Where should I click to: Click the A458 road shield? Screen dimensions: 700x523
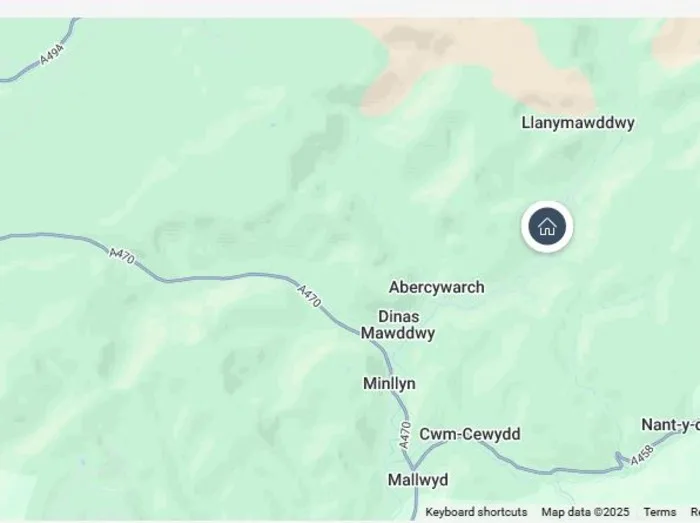(x=642, y=456)
